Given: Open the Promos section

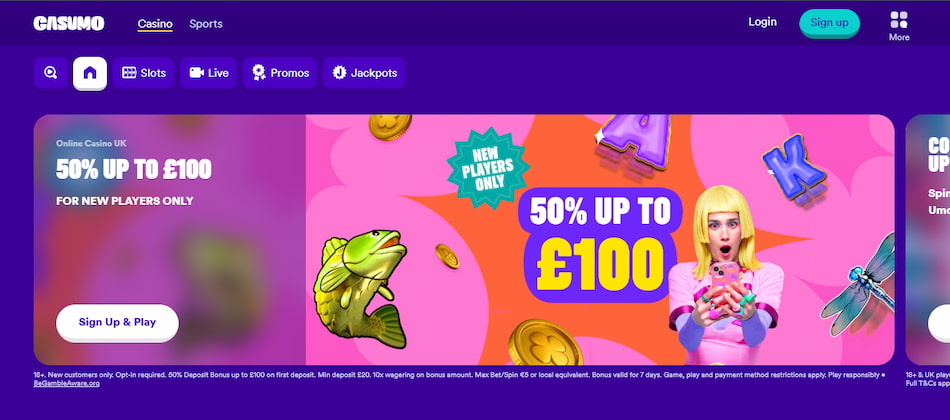Looking at the screenshot, I should [x=280, y=73].
